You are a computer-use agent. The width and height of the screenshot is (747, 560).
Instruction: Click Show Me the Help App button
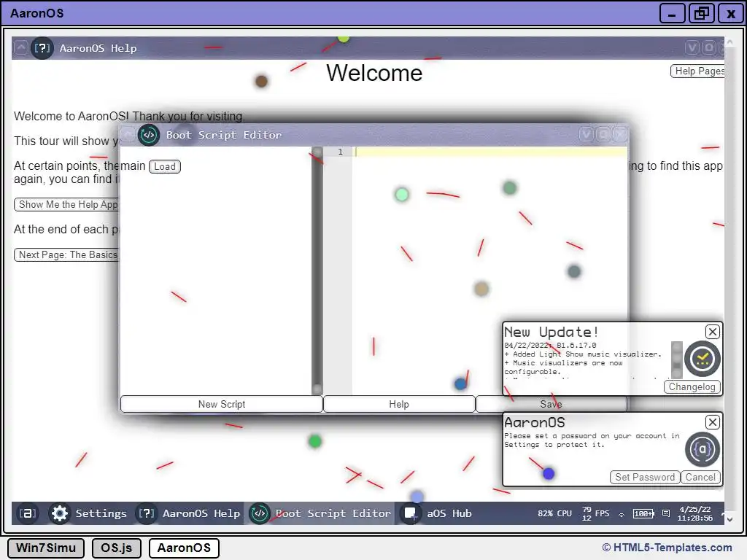(67, 204)
